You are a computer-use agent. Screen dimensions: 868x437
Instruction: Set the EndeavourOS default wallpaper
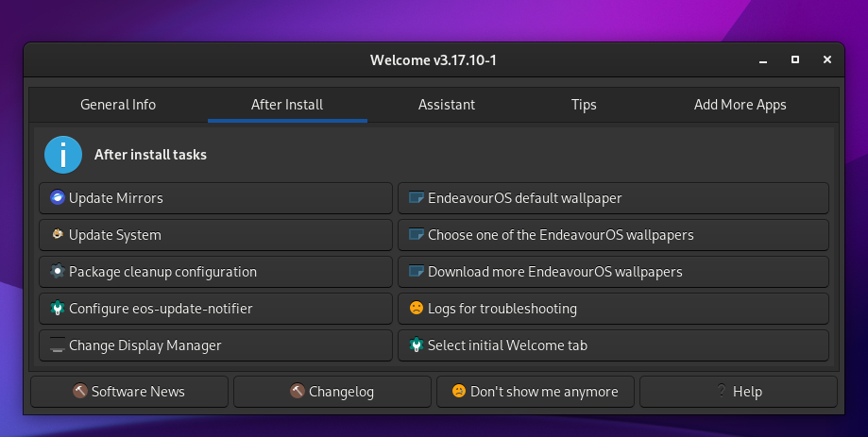(x=613, y=198)
